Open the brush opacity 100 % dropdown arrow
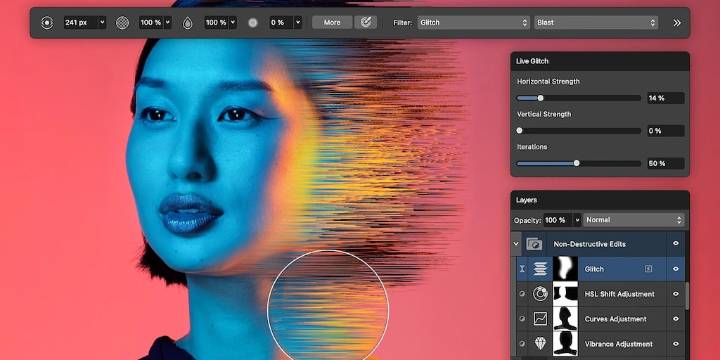The width and height of the screenshot is (720, 360). [x=168, y=22]
